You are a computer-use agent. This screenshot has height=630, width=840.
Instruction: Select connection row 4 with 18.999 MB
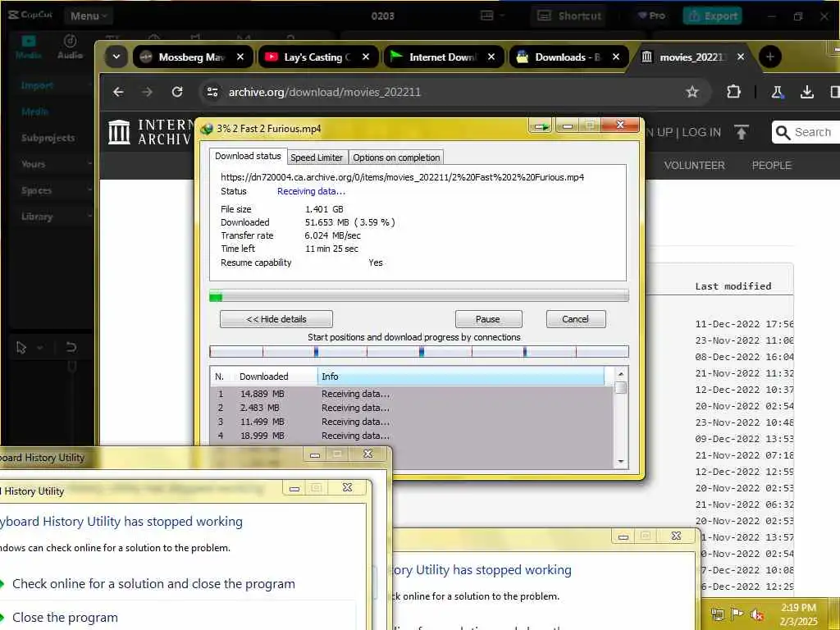point(412,436)
